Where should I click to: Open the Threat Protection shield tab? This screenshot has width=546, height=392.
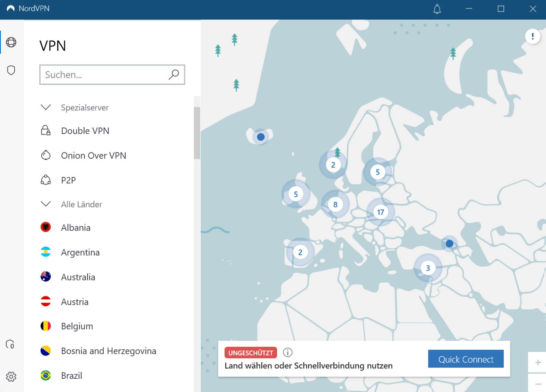[x=12, y=70]
